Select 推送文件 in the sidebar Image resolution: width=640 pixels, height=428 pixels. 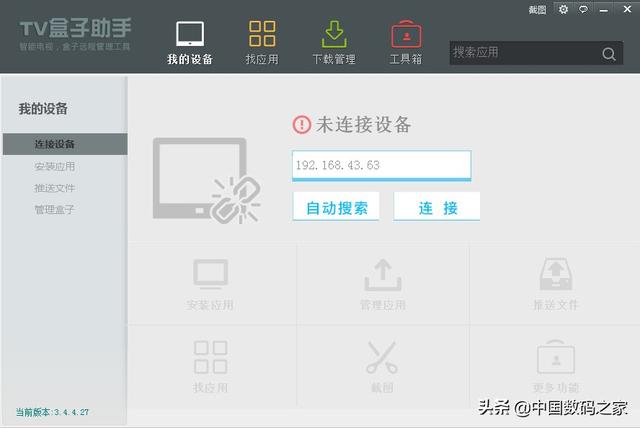click(54, 188)
